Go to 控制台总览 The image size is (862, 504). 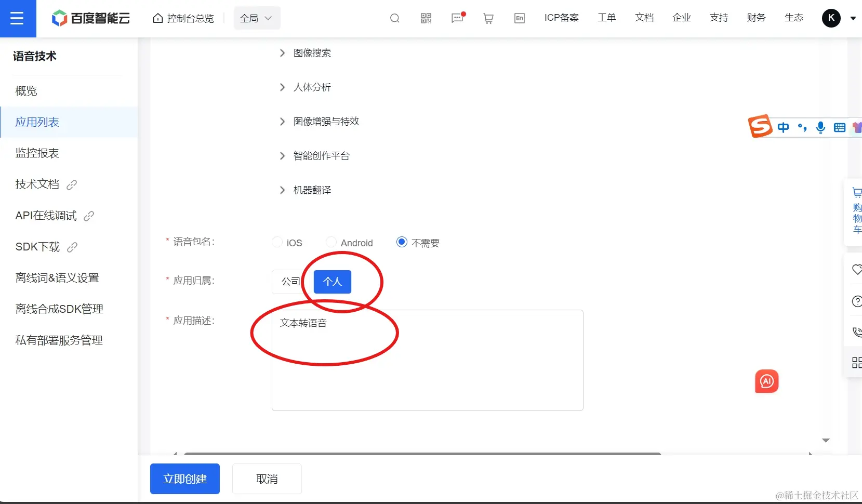pos(183,18)
